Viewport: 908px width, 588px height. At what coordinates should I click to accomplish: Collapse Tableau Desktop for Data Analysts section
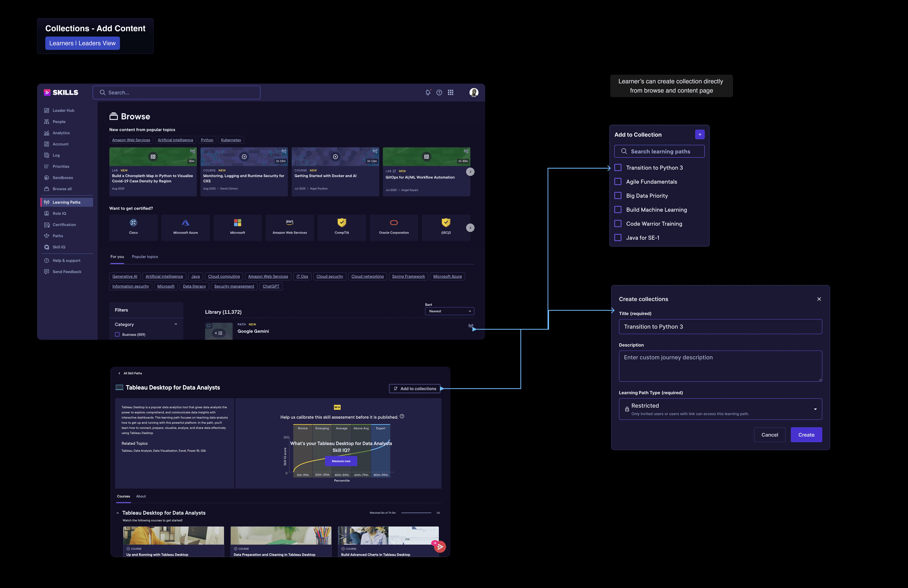click(117, 513)
